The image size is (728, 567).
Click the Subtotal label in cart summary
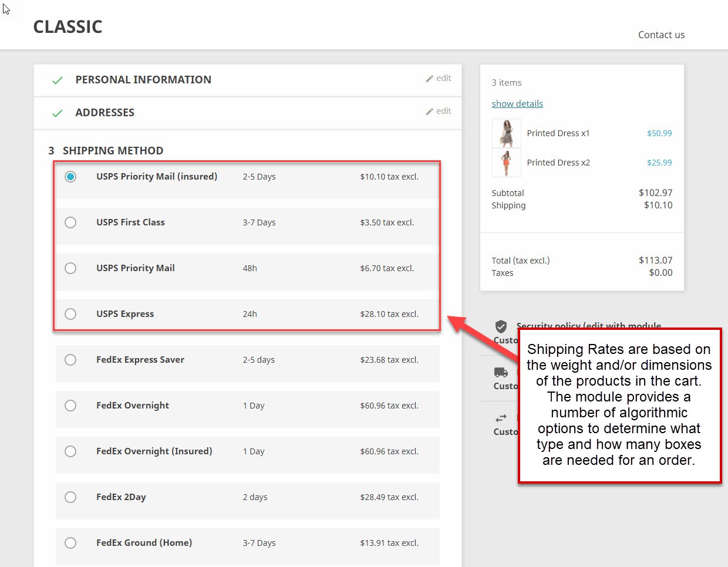(x=508, y=193)
